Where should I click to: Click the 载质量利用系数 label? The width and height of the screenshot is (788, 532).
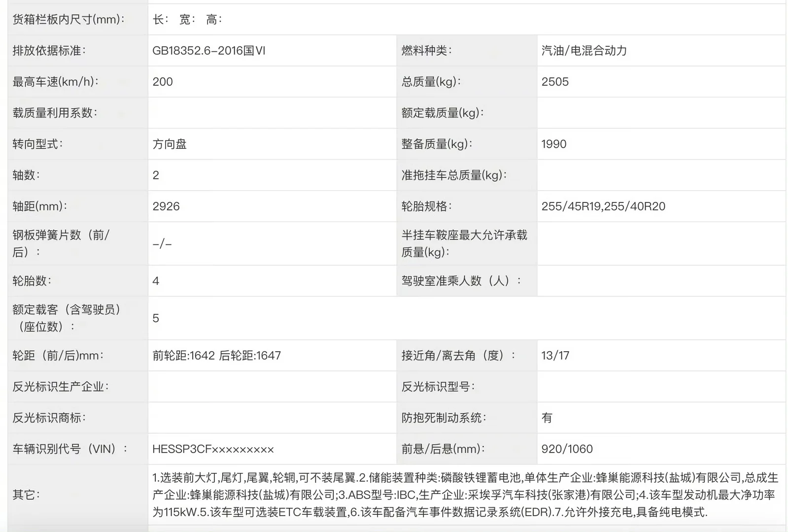click(55, 113)
